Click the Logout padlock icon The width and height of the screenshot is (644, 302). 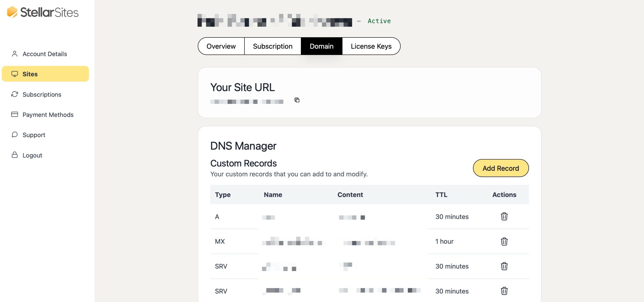click(14, 155)
